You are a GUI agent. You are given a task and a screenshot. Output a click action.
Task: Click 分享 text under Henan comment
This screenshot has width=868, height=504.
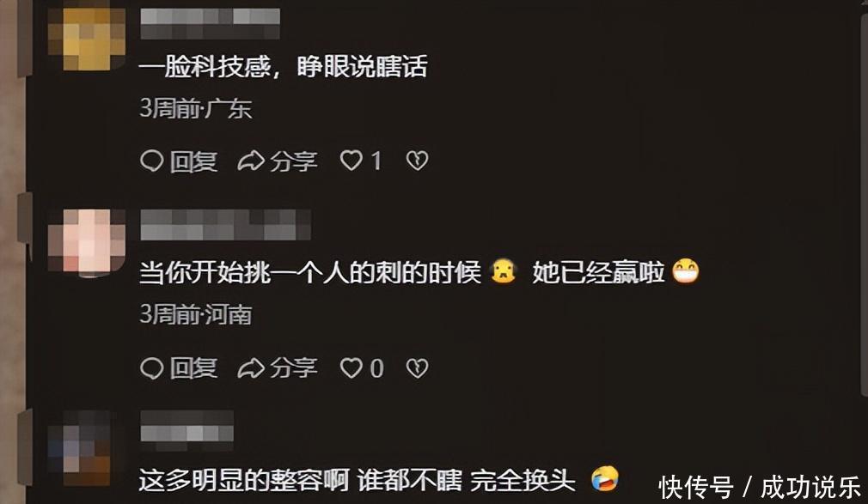(293, 367)
